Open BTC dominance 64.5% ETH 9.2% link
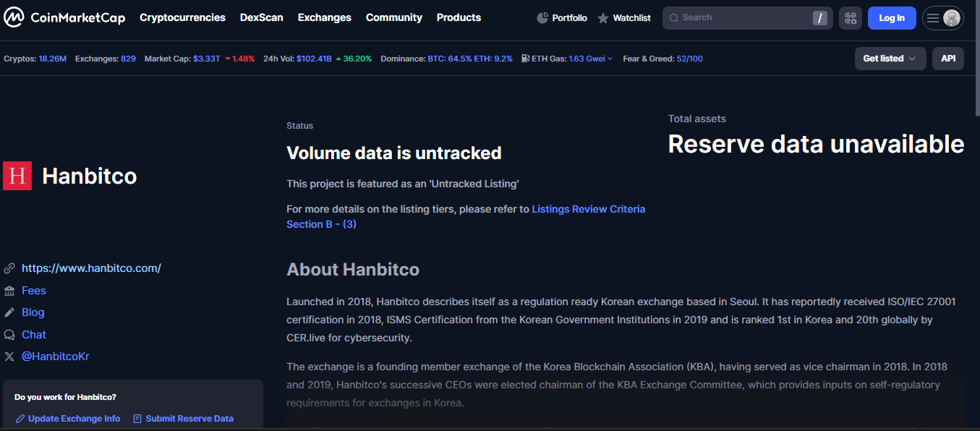The height and width of the screenshot is (431, 980). click(x=470, y=59)
